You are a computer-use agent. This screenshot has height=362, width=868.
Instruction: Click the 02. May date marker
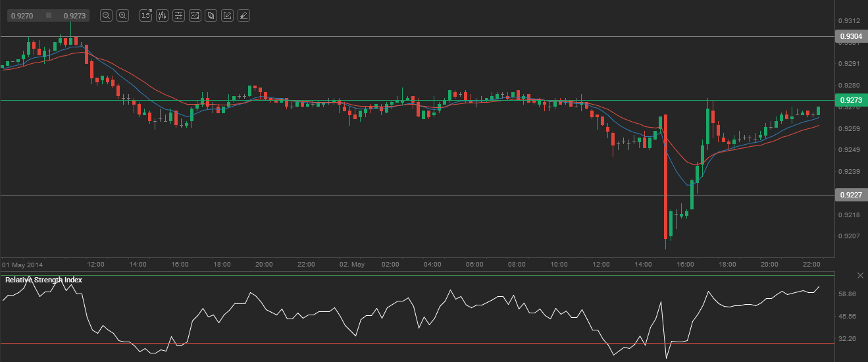352,264
